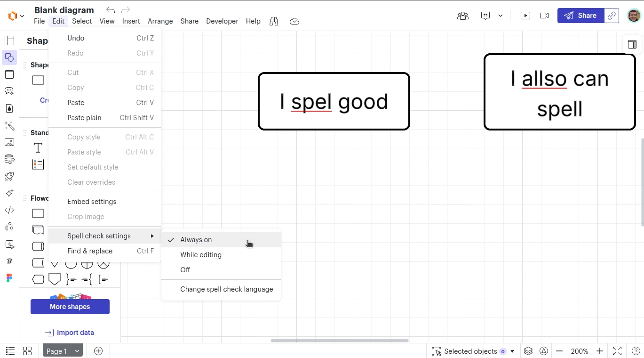Open the comments sparkle icon in left sidebar
Image resolution: width=644 pixels, height=358 pixels.
pyautogui.click(x=9, y=91)
